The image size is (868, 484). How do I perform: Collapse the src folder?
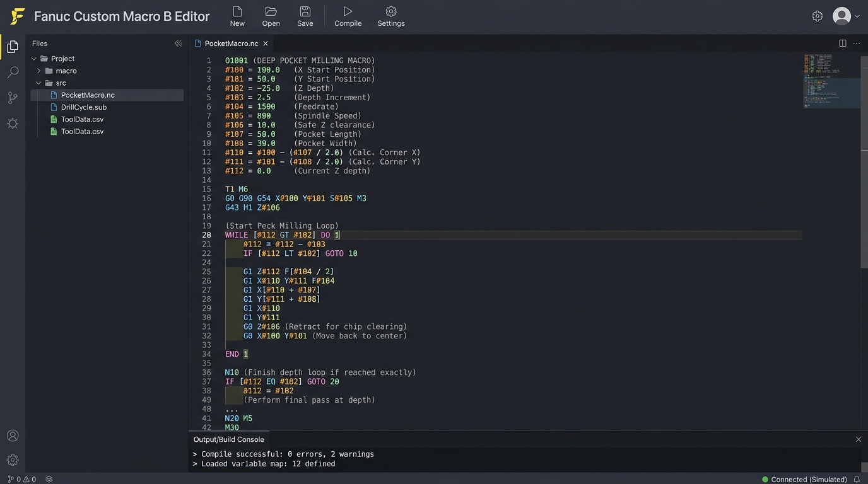[38, 83]
